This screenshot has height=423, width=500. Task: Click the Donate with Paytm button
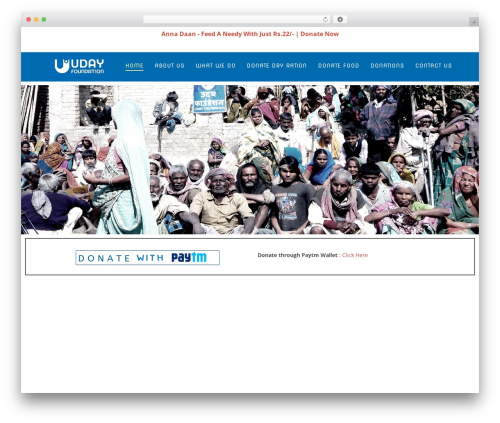pyautogui.click(x=147, y=258)
